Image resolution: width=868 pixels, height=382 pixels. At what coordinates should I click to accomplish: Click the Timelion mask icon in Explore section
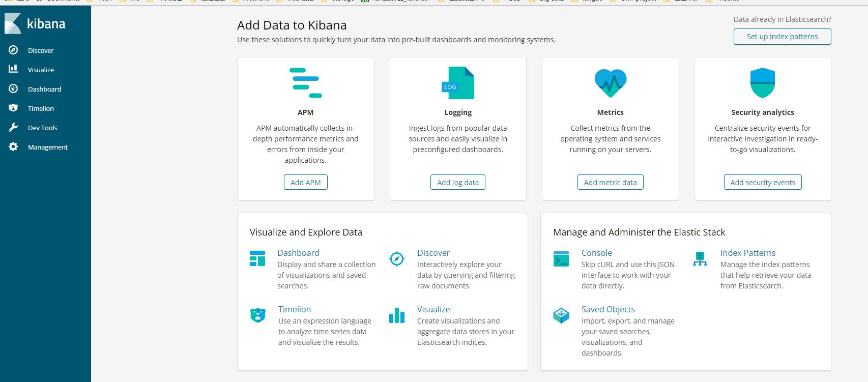258,315
